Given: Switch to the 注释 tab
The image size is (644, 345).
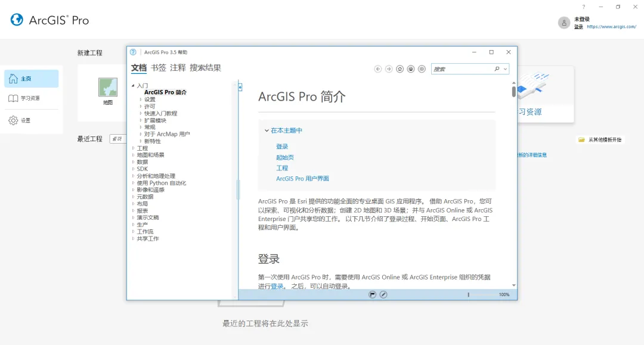Looking at the screenshot, I should tap(178, 68).
